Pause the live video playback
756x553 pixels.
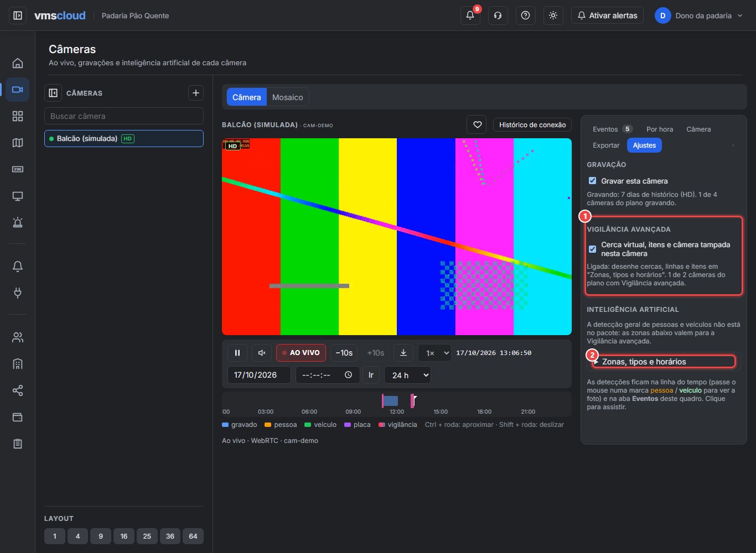click(x=237, y=353)
